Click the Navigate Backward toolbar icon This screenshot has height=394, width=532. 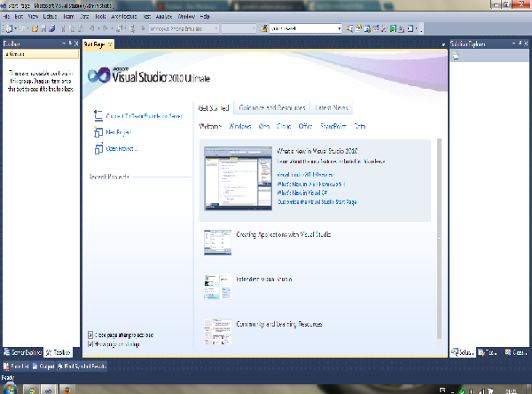coord(120,29)
